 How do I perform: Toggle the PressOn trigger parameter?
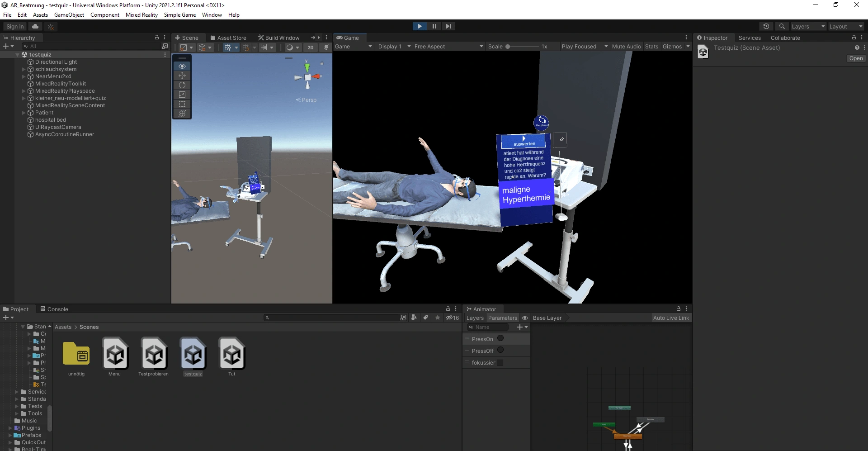point(500,338)
